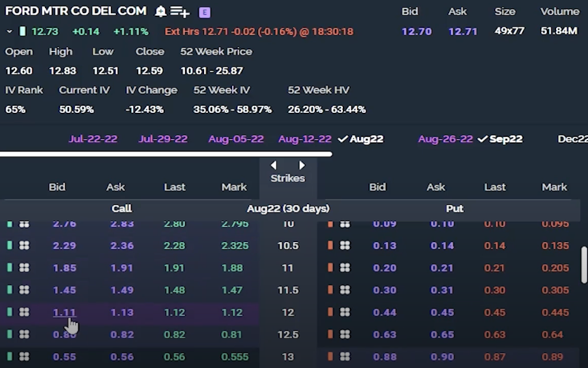This screenshot has width=588, height=368.
Task: Open put grid icon for strike 11.5
Action: click(x=345, y=290)
